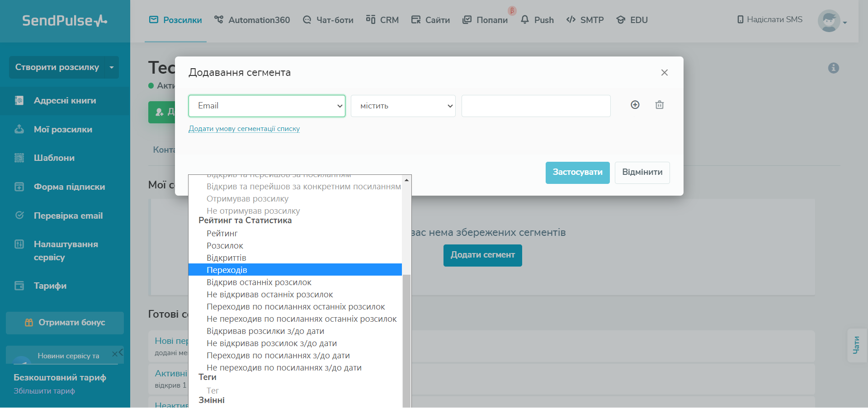Open the Розсилки tab
868x408 pixels.
tap(175, 20)
